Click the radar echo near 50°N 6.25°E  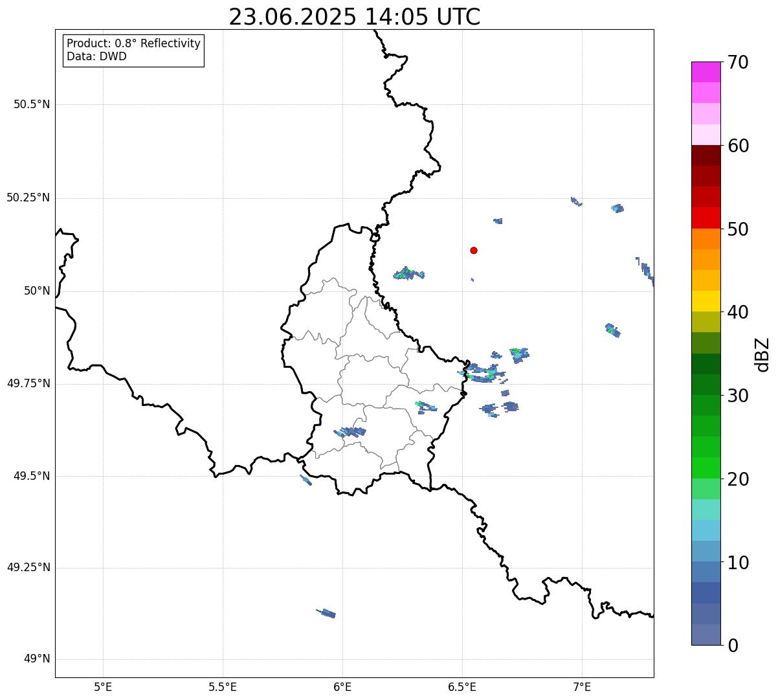pos(408,273)
